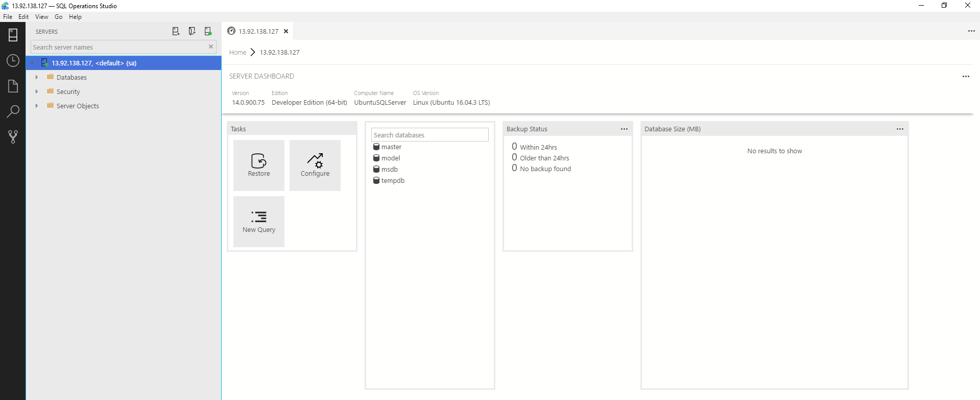Click Show Active Connections icon
The image size is (980, 400).
tap(208, 31)
